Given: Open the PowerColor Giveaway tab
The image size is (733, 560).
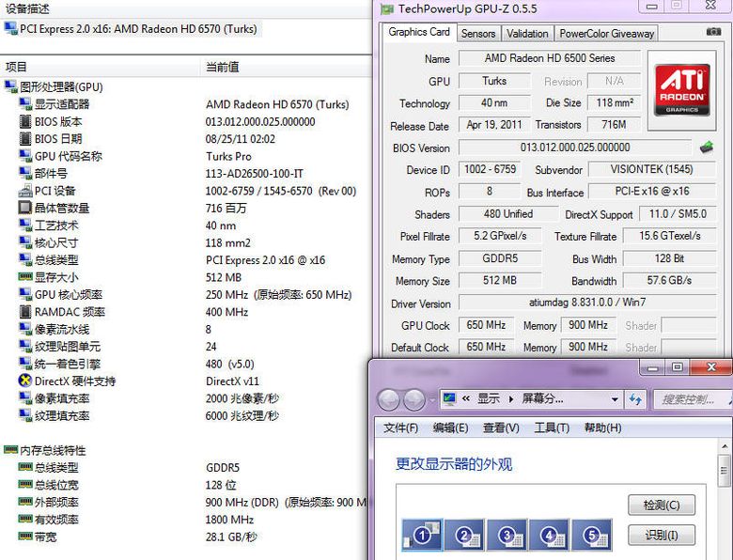Looking at the screenshot, I should pos(606,34).
